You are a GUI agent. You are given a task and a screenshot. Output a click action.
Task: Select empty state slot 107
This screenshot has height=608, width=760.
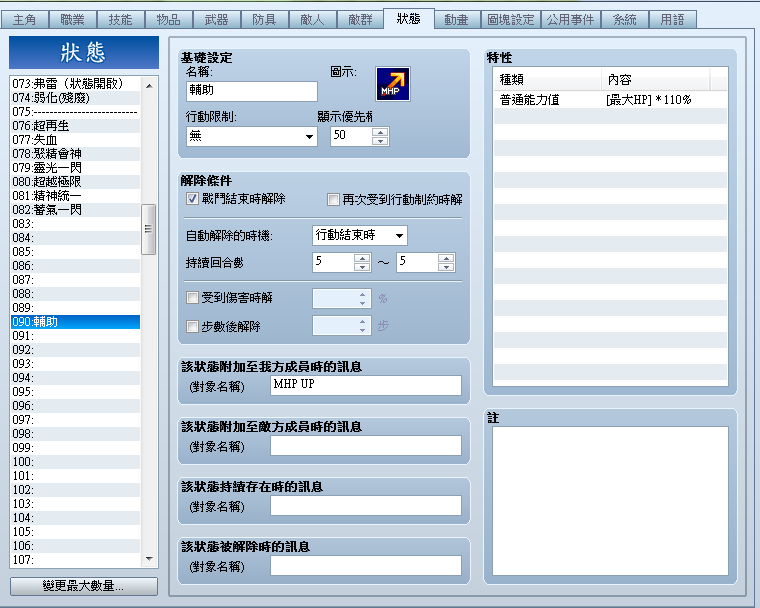76,560
